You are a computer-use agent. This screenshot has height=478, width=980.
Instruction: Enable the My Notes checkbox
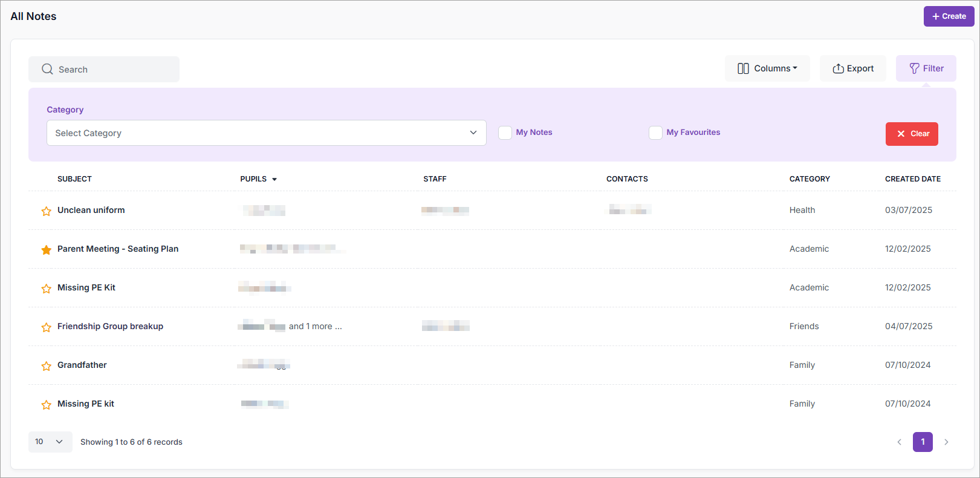coord(505,133)
